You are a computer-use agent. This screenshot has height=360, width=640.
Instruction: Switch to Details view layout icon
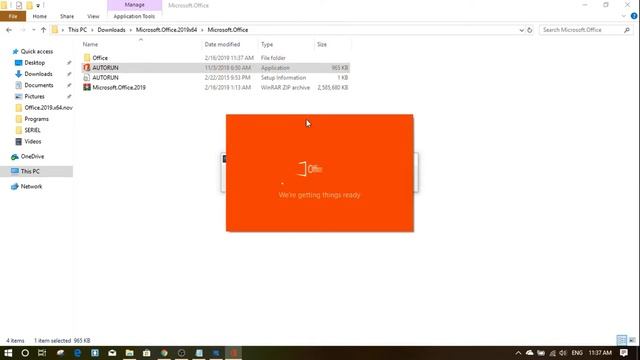click(x=622, y=340)
